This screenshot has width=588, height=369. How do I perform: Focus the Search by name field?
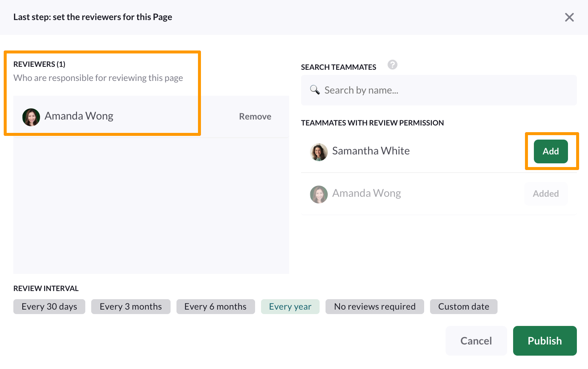point(439,90)
